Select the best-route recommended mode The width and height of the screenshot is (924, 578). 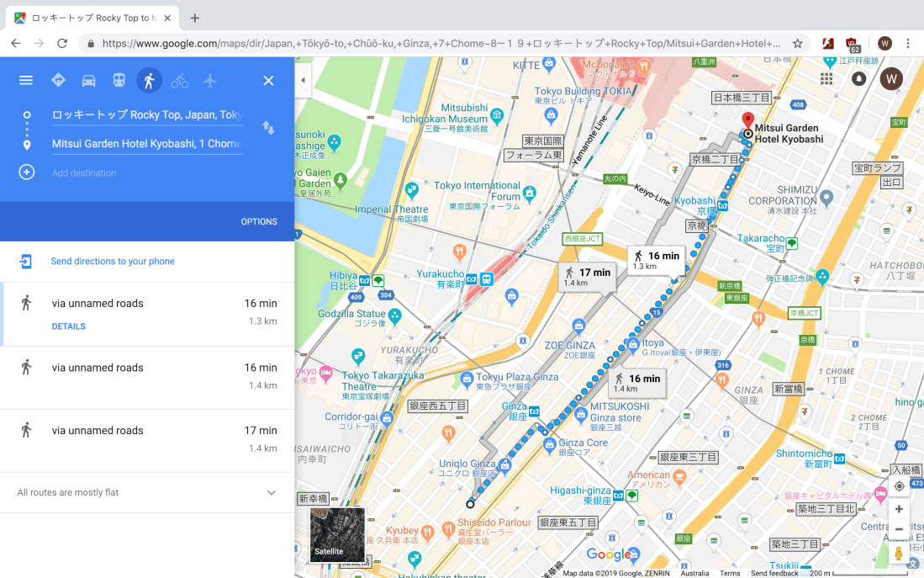coord(58,80)
